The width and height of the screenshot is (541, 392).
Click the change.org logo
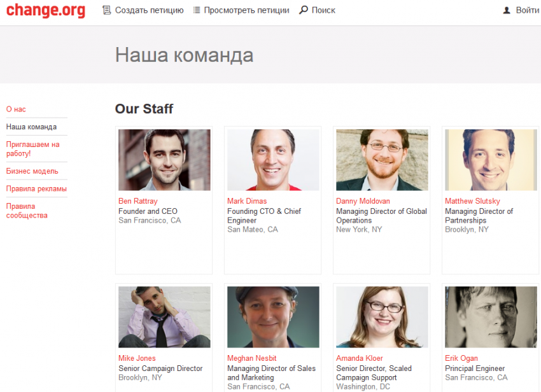pyautogui.click(x=46, y=10)
